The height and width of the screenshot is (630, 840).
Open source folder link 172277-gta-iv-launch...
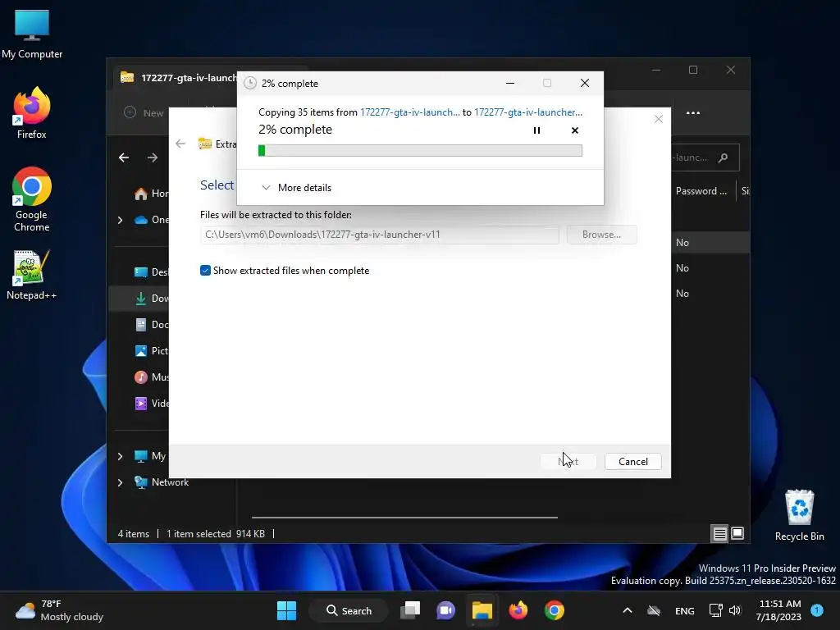410,112
